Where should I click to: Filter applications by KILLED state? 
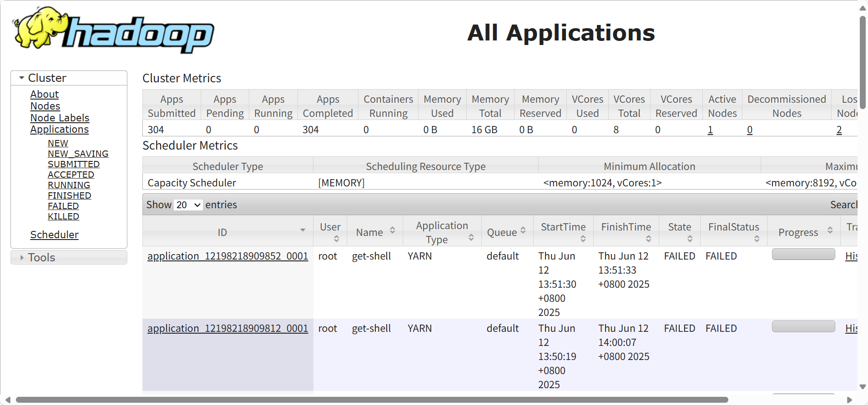point(63,216)
